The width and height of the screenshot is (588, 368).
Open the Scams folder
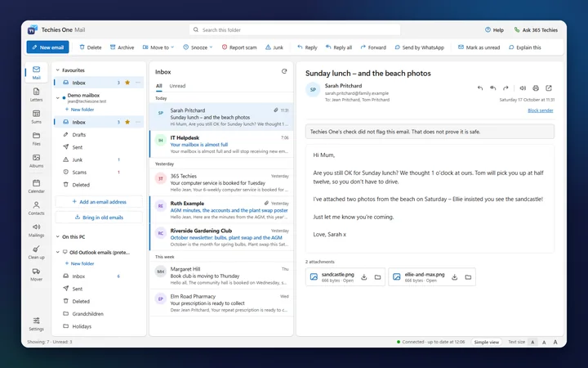click(x=99, y=172)
